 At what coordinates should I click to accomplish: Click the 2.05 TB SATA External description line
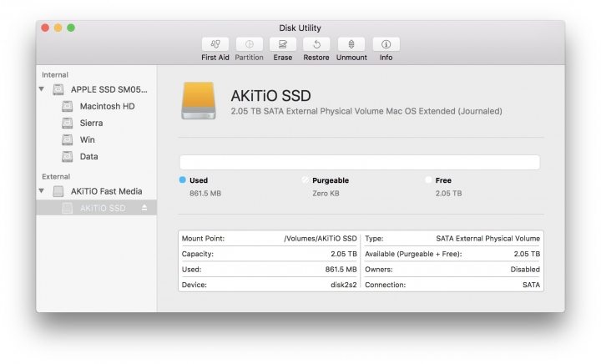366,111
